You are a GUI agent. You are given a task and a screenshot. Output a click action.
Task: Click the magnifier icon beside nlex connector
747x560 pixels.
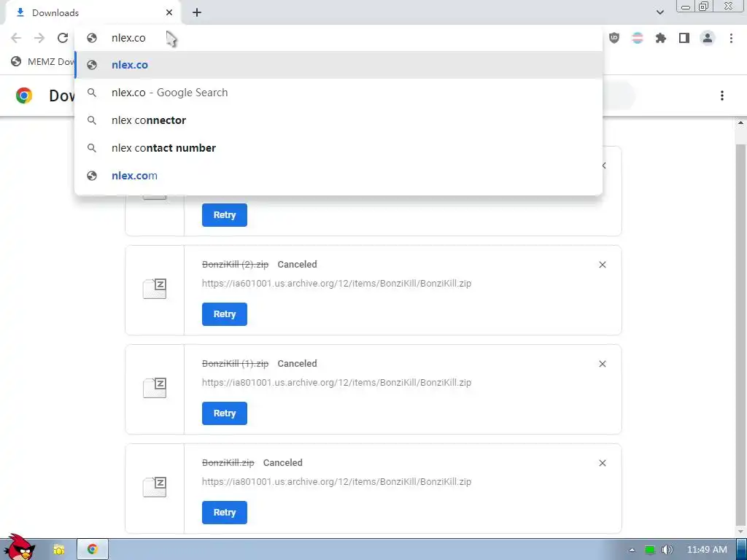92,120
